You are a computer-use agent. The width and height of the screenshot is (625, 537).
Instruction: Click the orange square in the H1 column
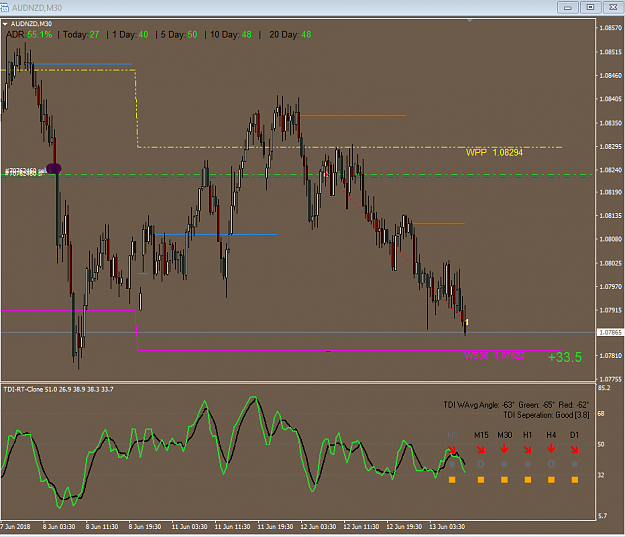pyautogui.click(x=528, y=480)
